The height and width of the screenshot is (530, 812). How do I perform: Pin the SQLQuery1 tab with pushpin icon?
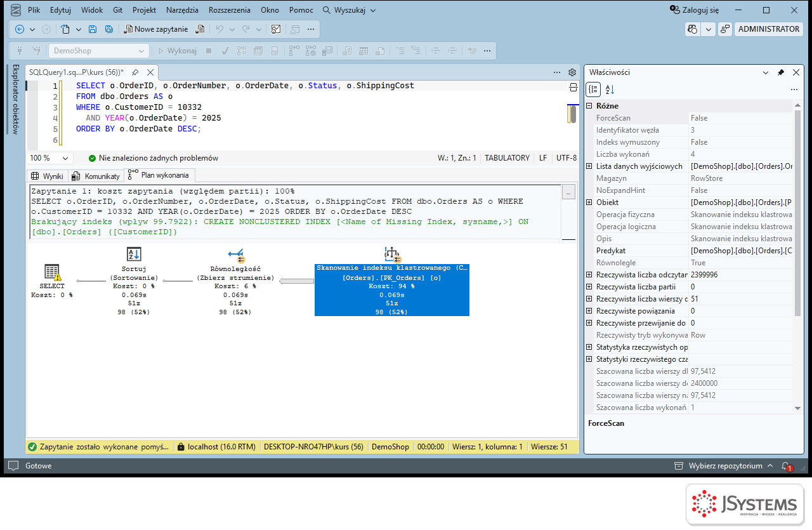point(135,72)
